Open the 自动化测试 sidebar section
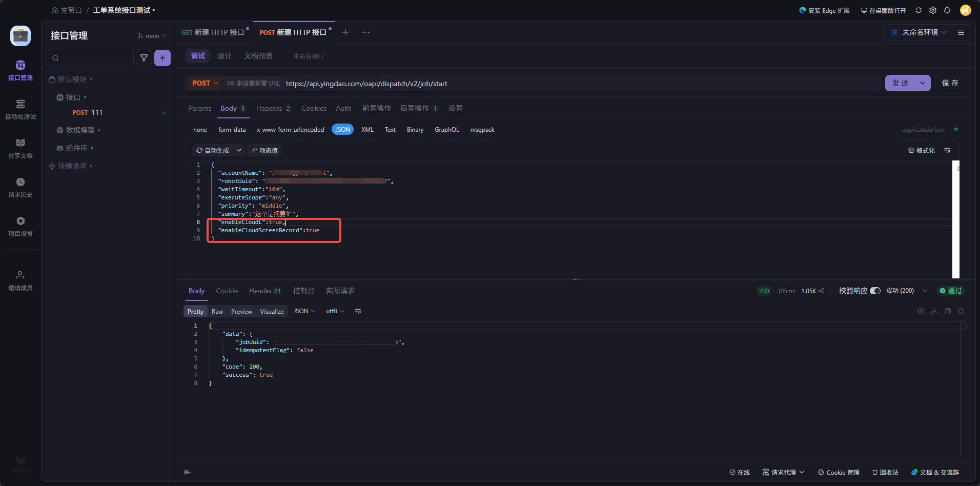This screenshot has height=486, width=980. [x=21, y=109]
